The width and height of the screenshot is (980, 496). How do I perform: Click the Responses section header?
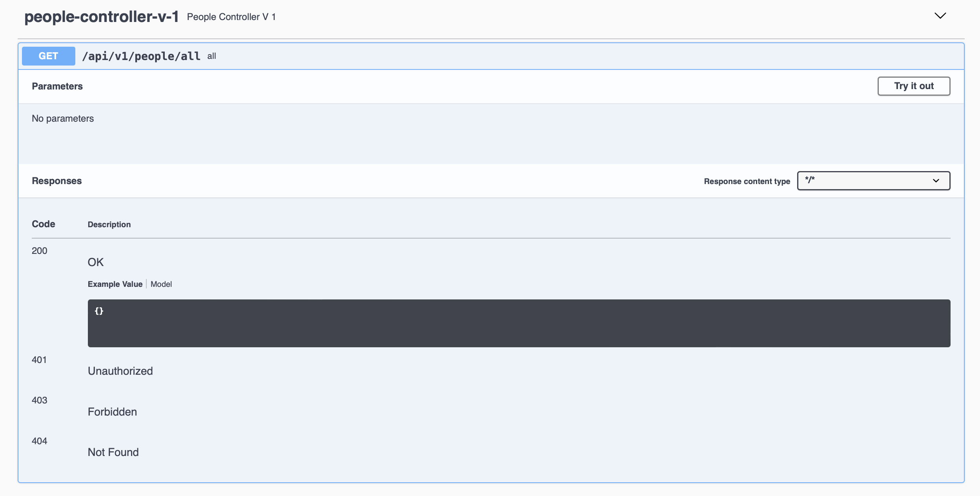[x=57, y=181]
